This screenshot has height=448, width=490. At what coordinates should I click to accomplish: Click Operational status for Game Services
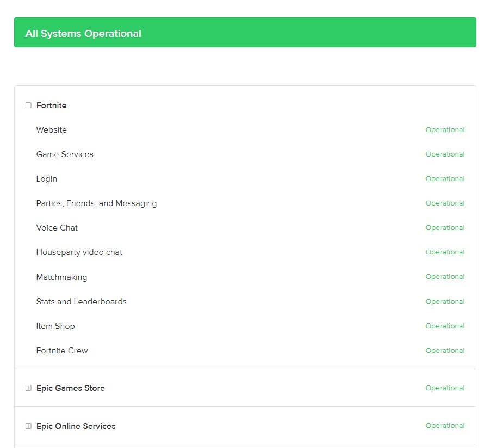(445, 154)
